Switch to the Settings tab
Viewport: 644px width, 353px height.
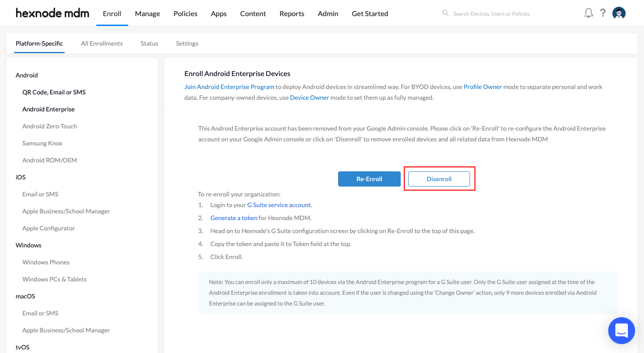187,43
